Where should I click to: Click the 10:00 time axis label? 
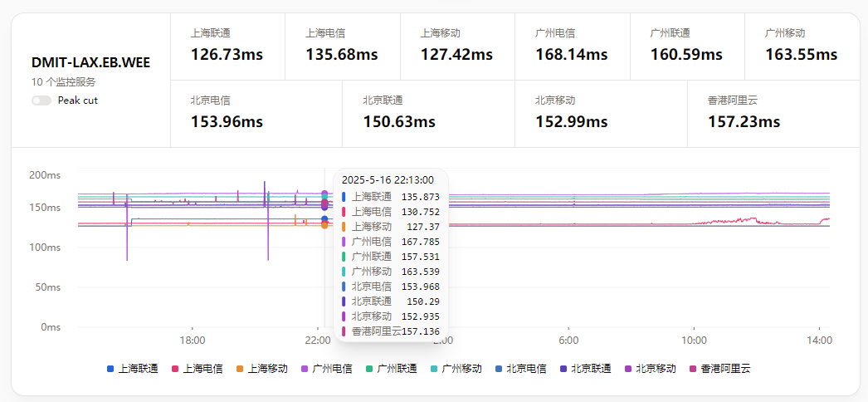click(x=694, y=341)
